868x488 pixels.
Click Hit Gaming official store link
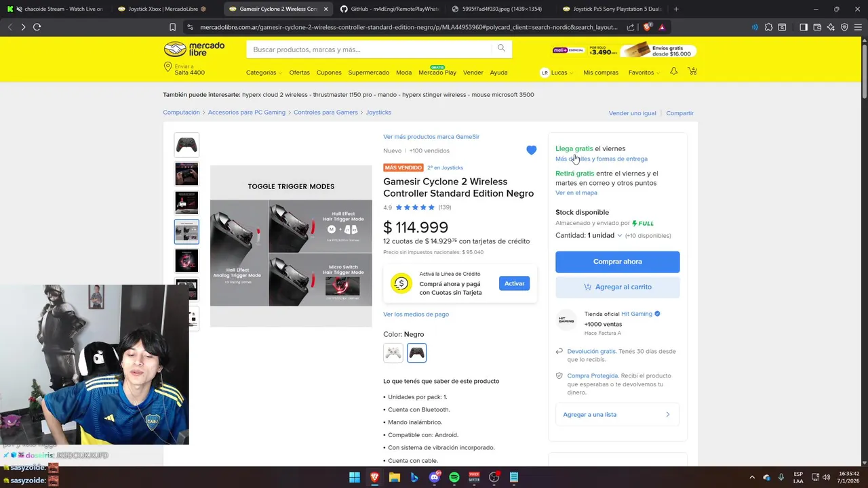coord(637,314)
